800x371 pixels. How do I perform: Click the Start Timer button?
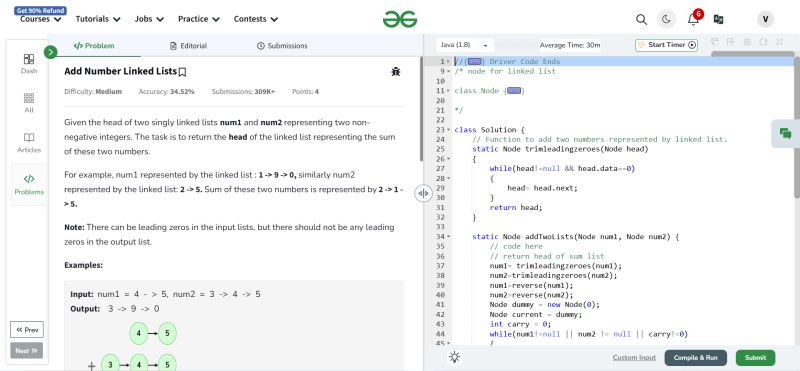coord(666,45)
